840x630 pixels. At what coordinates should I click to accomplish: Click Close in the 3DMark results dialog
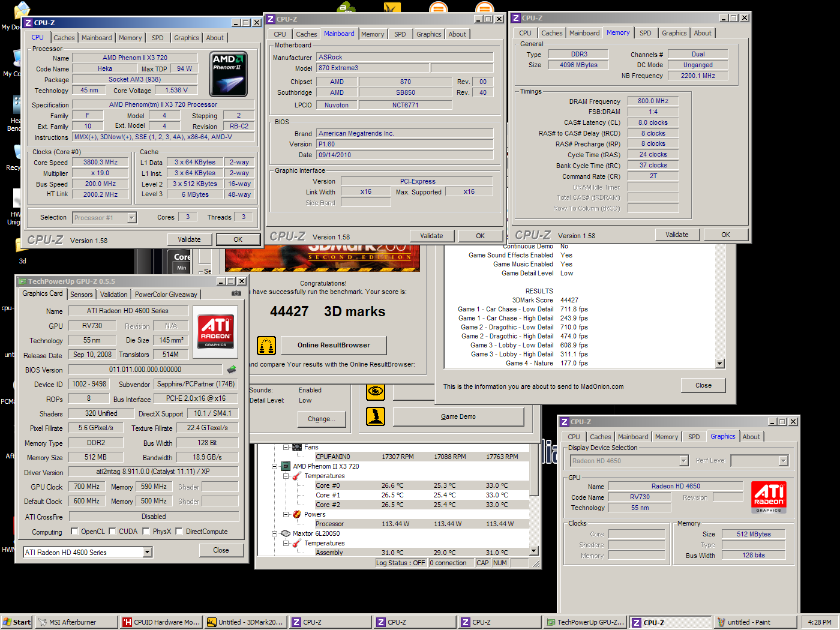tap(703, 385)
